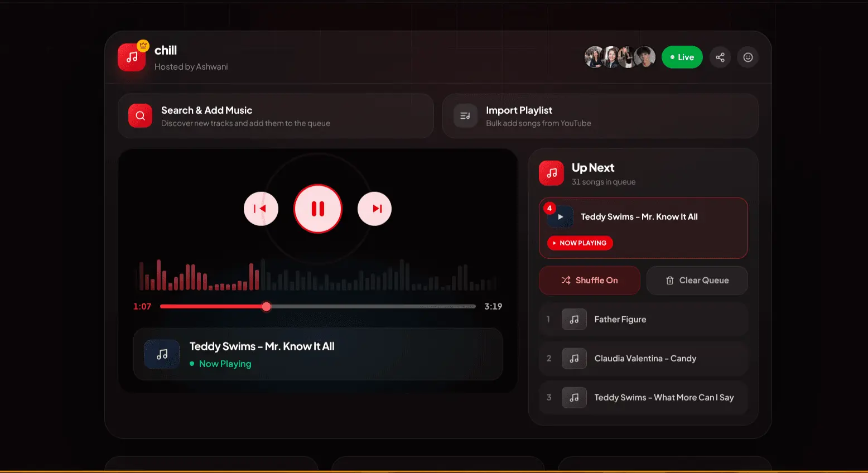
Task: Open the emoji reactions icon
Action: (x=748, y=57)
